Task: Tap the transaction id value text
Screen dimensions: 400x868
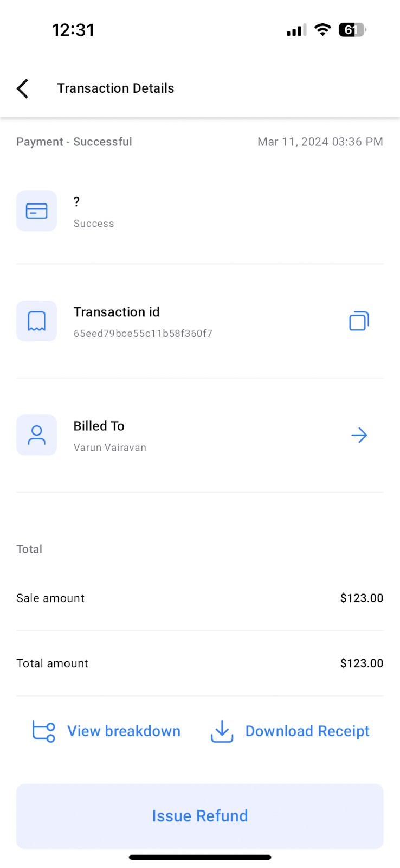Action: pos(143,334)
